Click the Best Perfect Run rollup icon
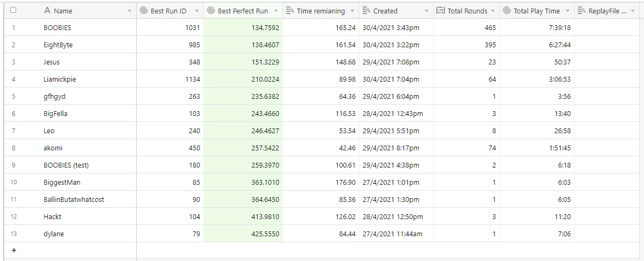Image resolution: width=644 pixels, height=261 pixels. tap(211, 11)
